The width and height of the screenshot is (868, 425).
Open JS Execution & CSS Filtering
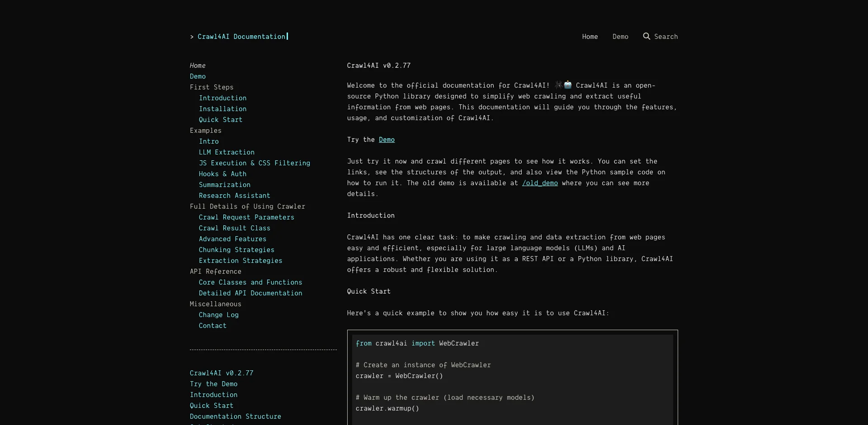(255, 163)
